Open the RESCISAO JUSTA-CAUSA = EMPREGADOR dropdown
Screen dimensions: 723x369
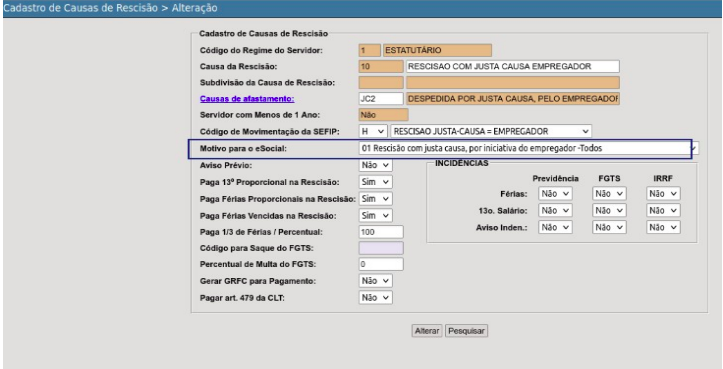(491, 131)
